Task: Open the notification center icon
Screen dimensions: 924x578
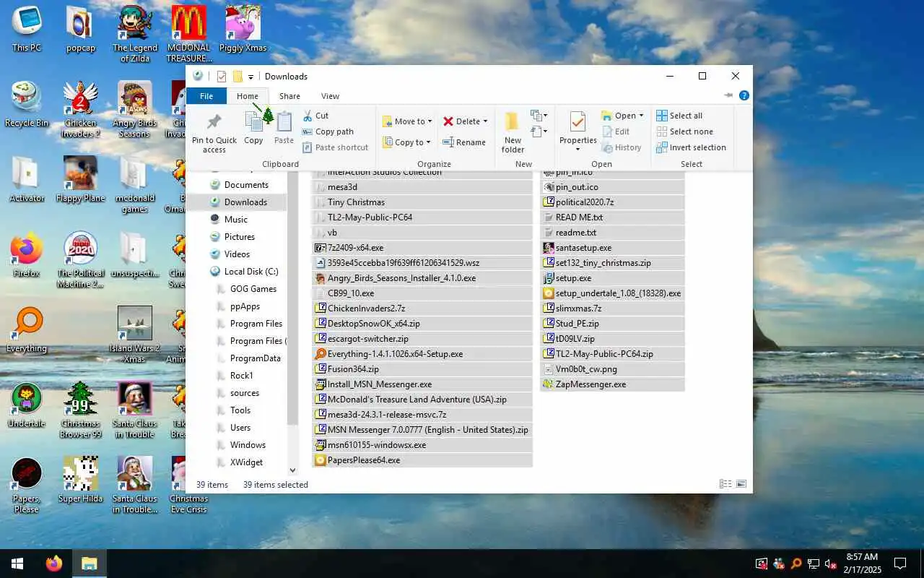Action: click(900, 564)
